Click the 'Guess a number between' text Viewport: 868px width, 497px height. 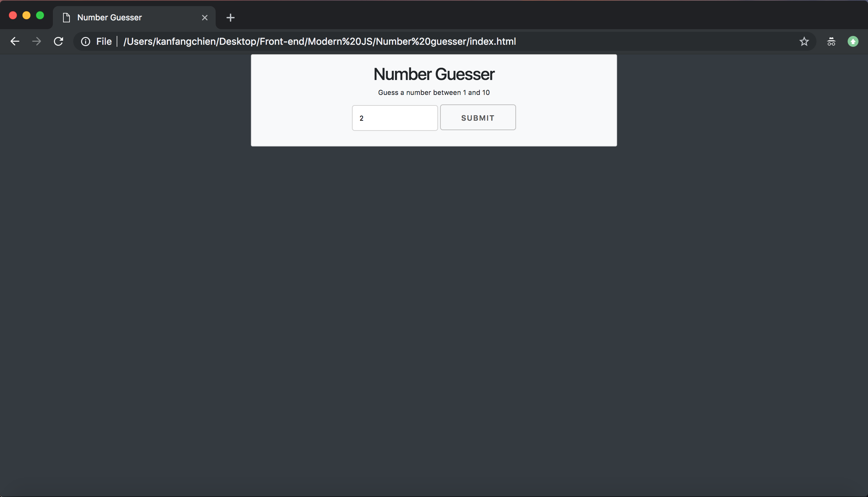point(419,93)
